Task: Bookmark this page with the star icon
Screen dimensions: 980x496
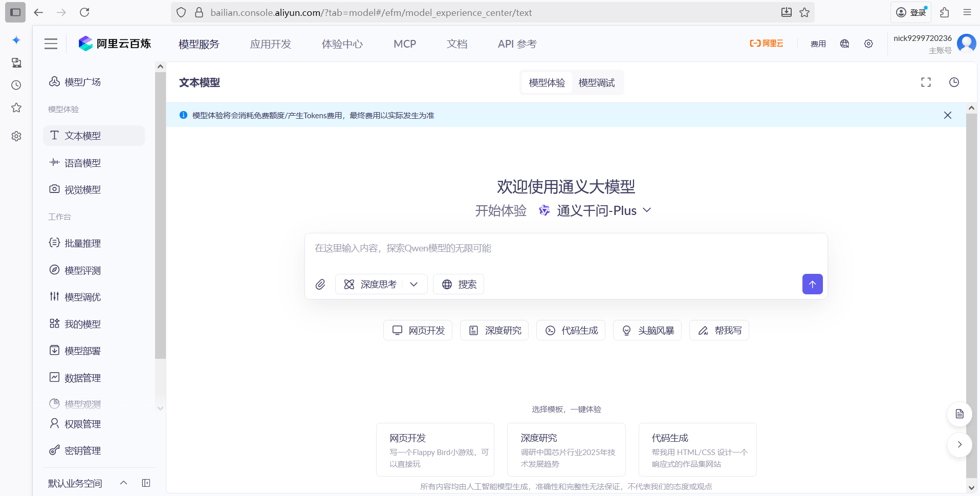Action: (x=804, y=12)
